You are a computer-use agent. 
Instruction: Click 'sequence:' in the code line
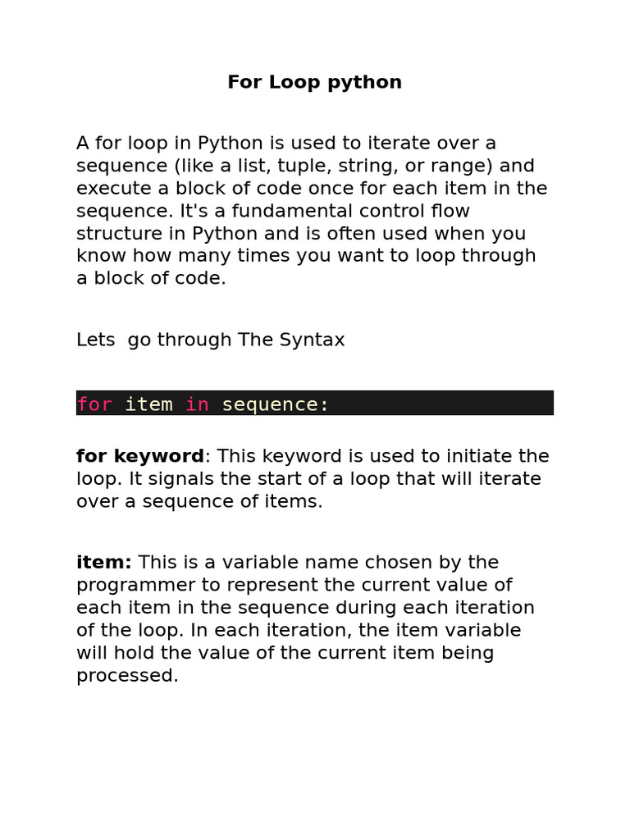(276, 404)
